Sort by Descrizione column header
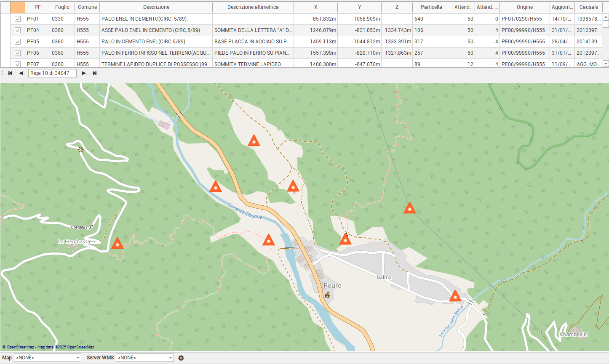 point(156,7)
